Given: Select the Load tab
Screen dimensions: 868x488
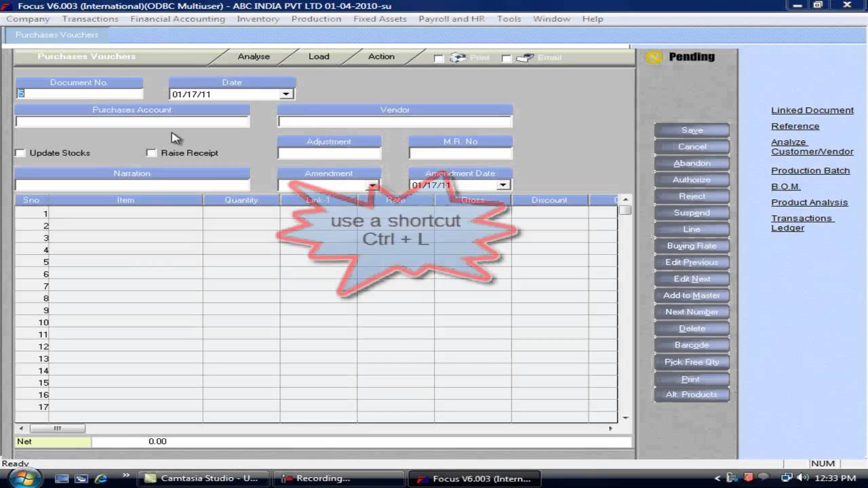Looking at the screenshot, I should (319, 57).
